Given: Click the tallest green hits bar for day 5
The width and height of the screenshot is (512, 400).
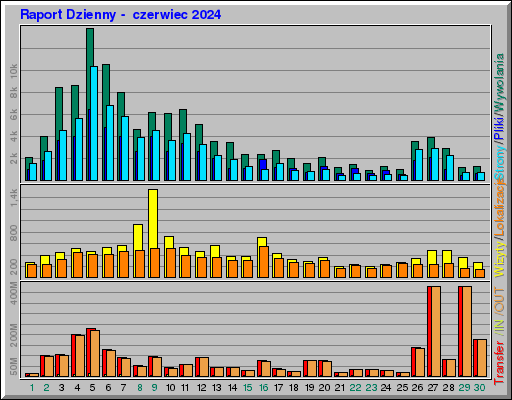Looking at the screenshot, I should click(90, 47).
